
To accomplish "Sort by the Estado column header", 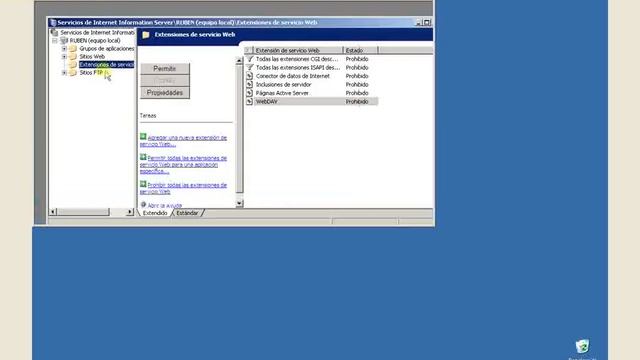I will point(360,50).
